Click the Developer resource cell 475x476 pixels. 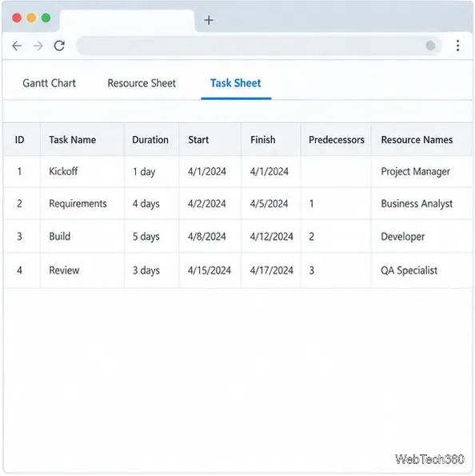[x=422, y=236]
